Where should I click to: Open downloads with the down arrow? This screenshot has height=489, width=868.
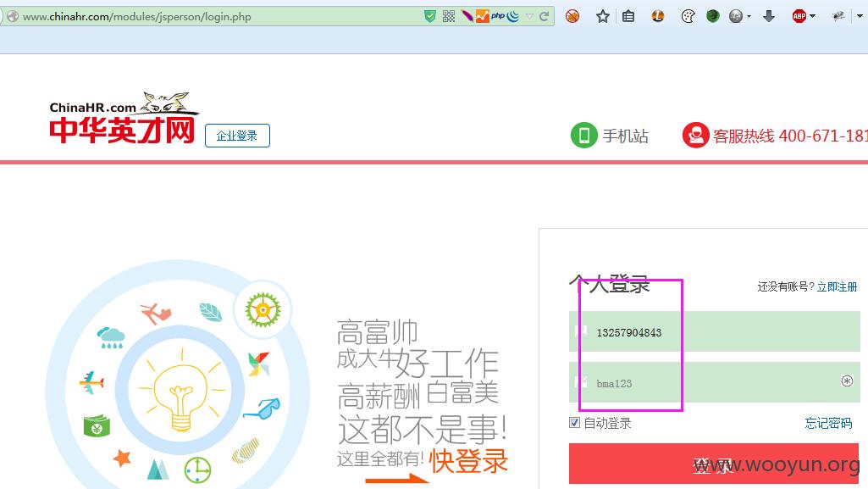tap(769, 17)
